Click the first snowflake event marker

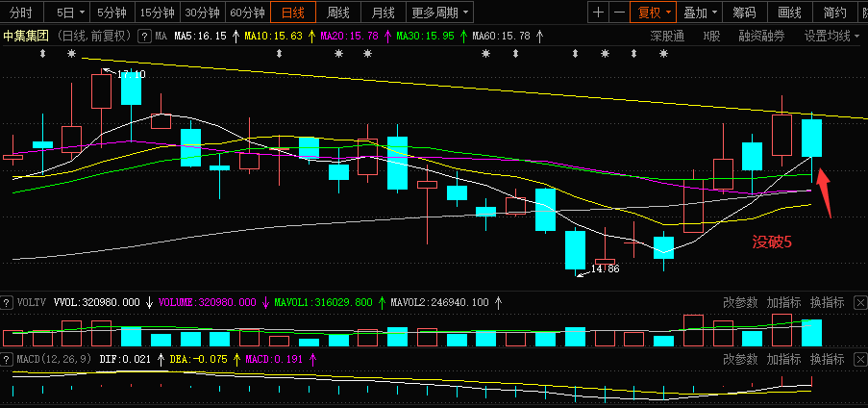tap(71, 54)
